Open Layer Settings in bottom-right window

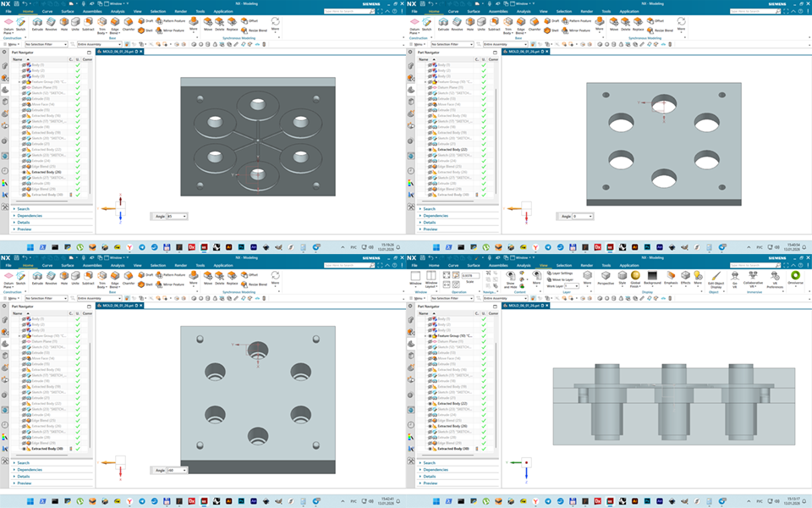point(560,273)
